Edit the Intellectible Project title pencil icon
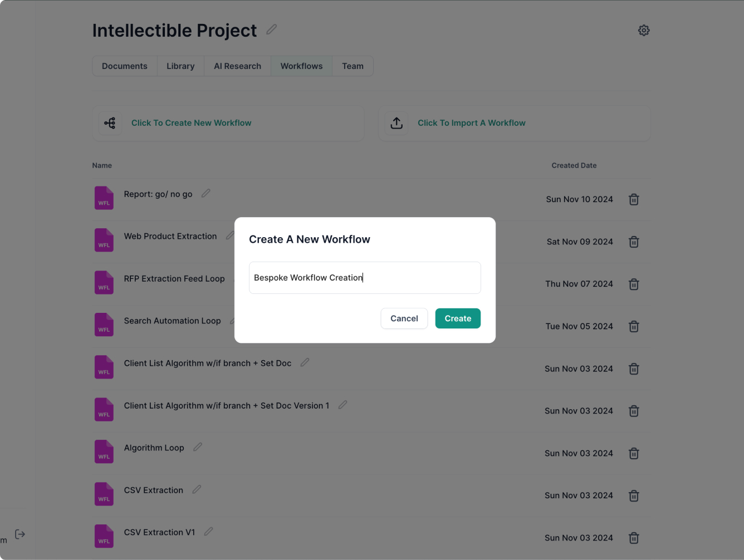 click(x=272, y=30)
